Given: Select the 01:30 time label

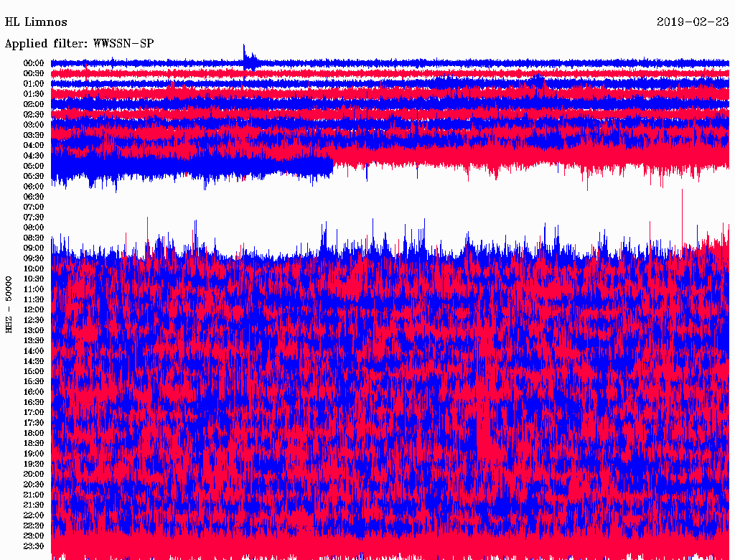Looking at the screenshot, I should coord(34,94).
